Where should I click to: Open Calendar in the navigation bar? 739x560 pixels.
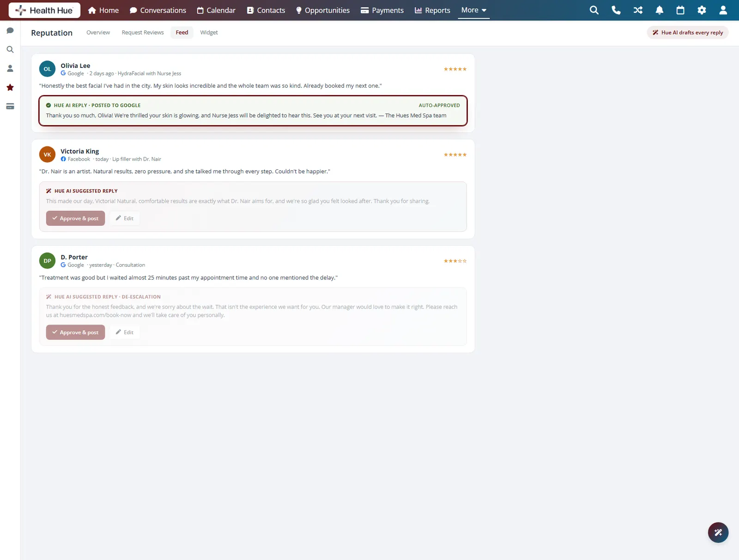tap(216, 10)
